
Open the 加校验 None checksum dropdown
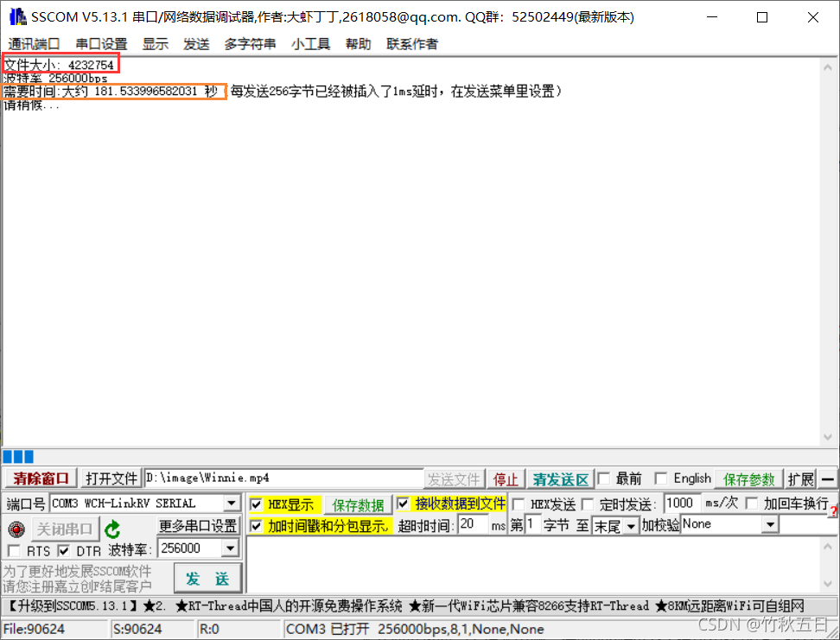(x=769, y=523)
